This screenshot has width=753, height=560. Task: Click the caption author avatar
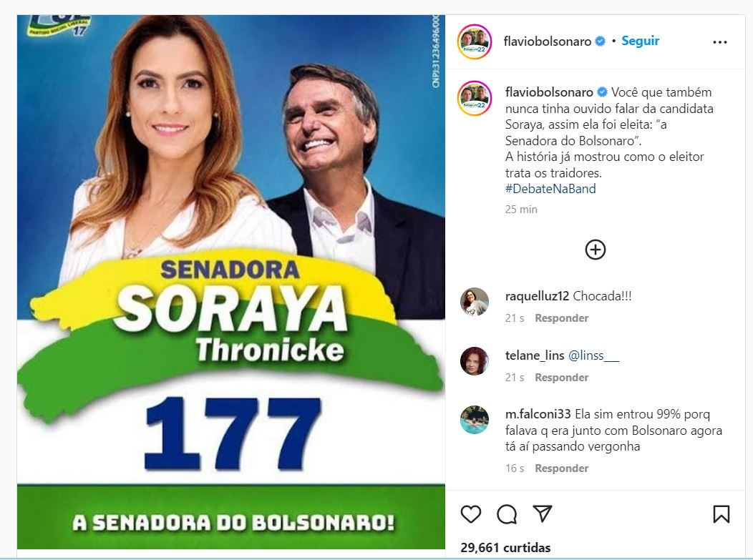475,98
